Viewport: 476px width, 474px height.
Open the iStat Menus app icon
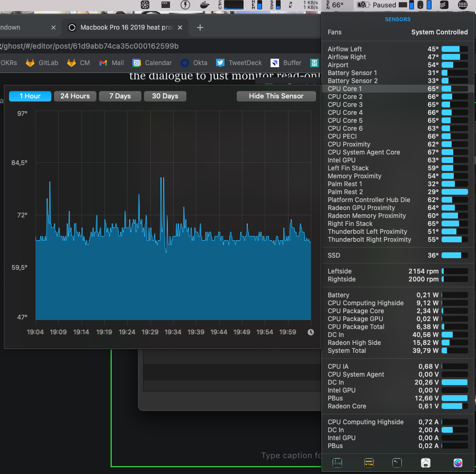coord(458,463)
